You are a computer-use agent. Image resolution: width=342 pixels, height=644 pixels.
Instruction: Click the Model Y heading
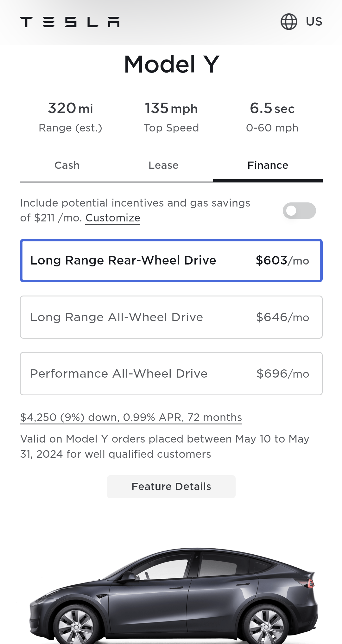click(x=171, y=64)
